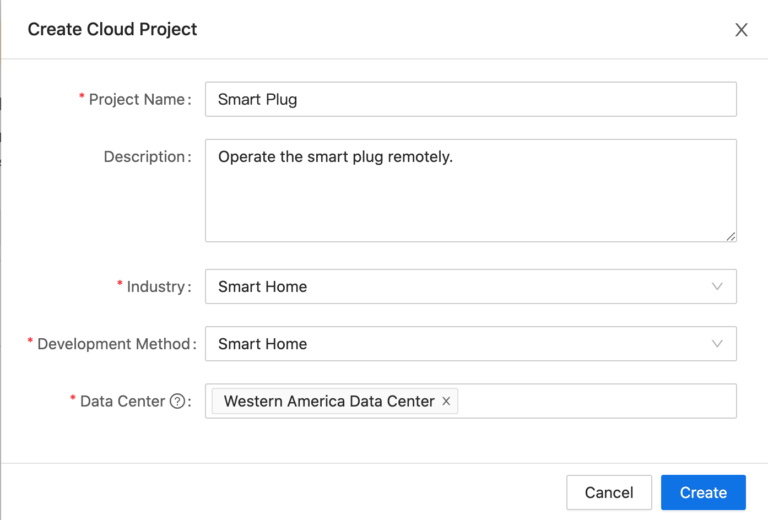The height and width of the screenshot is (520, 768).
Task: Click the Create Cloud Project title
Action: pyautogui.click(x=112, y=29)
